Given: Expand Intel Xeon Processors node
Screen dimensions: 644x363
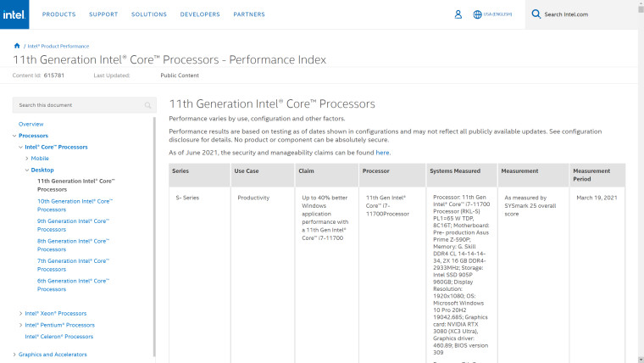Looking at the screenshot, I should point(20,313).
